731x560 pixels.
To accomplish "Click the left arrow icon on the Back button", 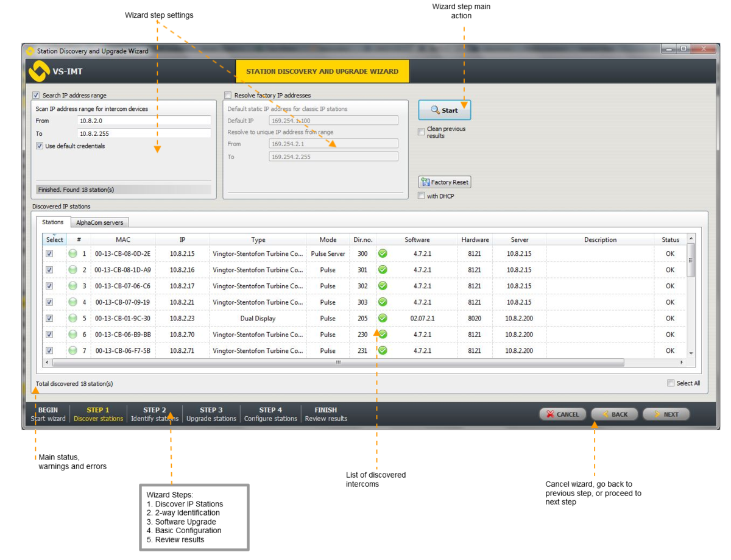I will point(604,414).
